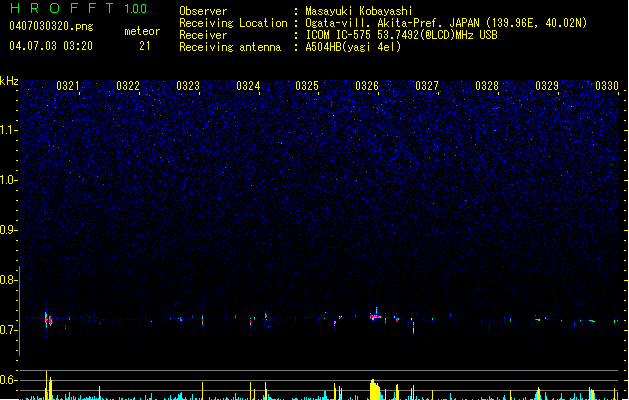Click the 0.6 kHz axis label
This screenshot has height=400, width=629.
coord(8,380)
